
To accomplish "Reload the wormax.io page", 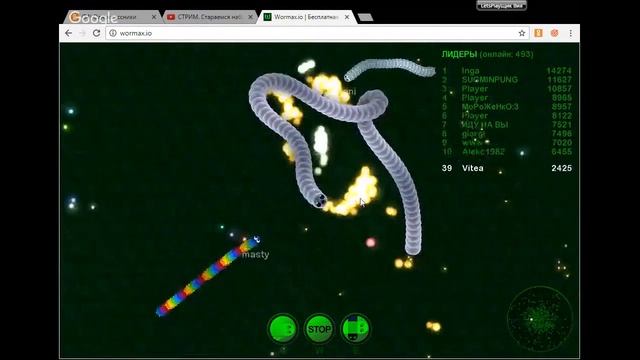I will [x=96, y=33].
